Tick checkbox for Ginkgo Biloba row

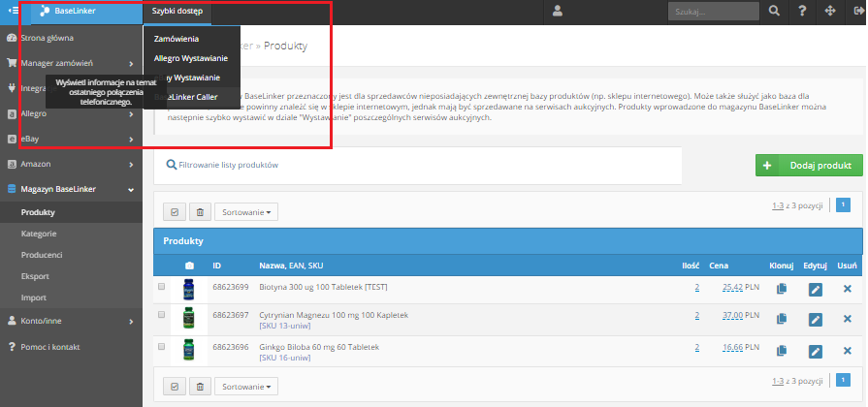pyautogui.click(x=161, y=347)
